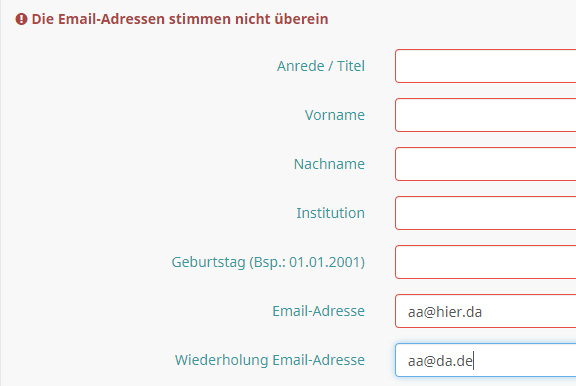This screenshot has height=386, width=576.
Task: Click the Vorname label
Action: click(335, 115)
